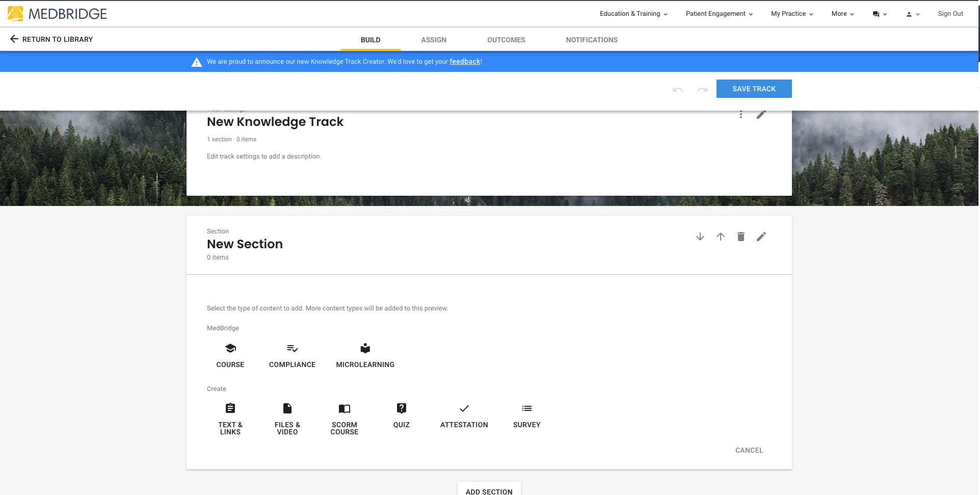The image size is (980, 495).
Task: Switch to the Notifications tab
Action: click(x=592, y=40)
